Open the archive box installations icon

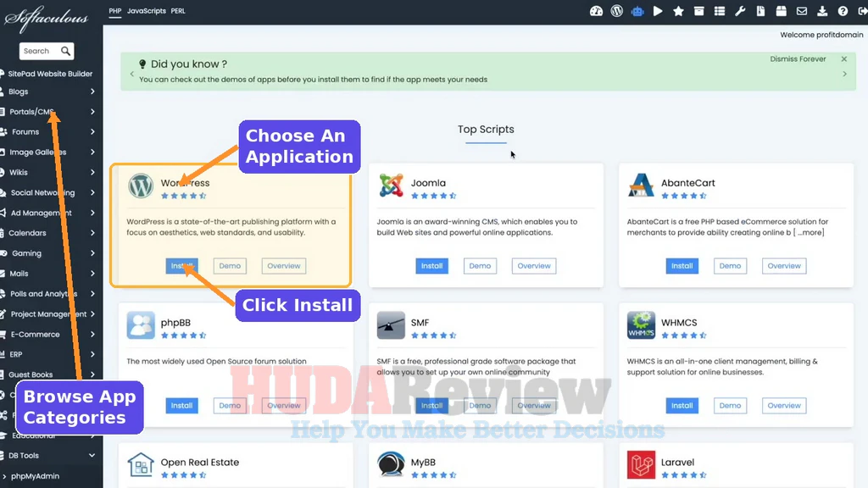(698, 11)
